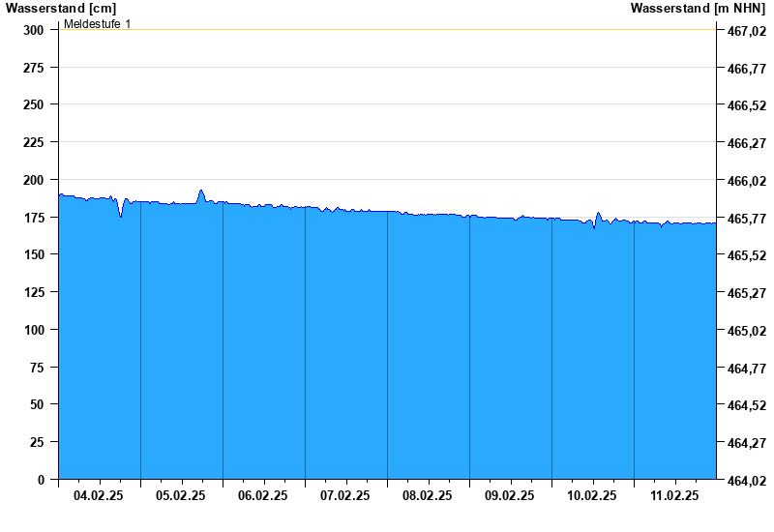
Task: Click the 467,02 value on right axis
Action: 747,31
